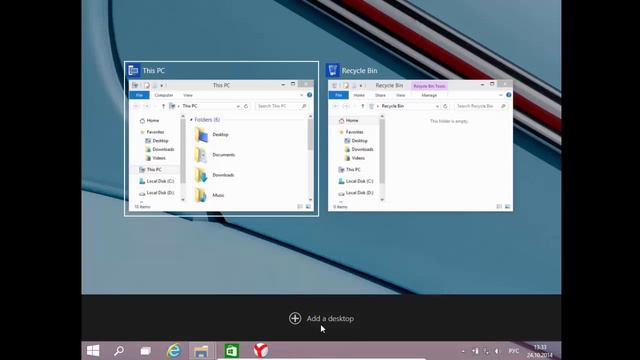Open address dropdown in This PC window
Viewport: 640px width, 360px height.
[x=238, y=106]
